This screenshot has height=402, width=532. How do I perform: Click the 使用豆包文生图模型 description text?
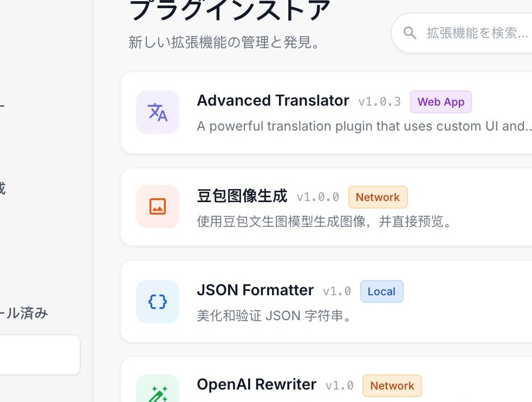click(325, 222)
